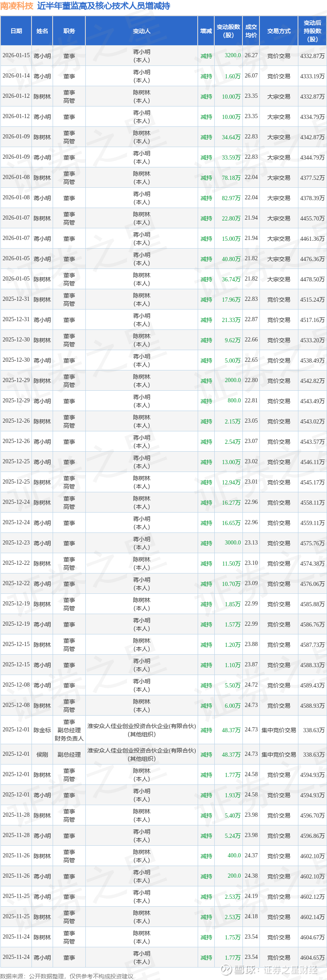This screenshot has height=980, width=327.
Task: Click the holdings value 4377.52万
Action: (312, 178)
